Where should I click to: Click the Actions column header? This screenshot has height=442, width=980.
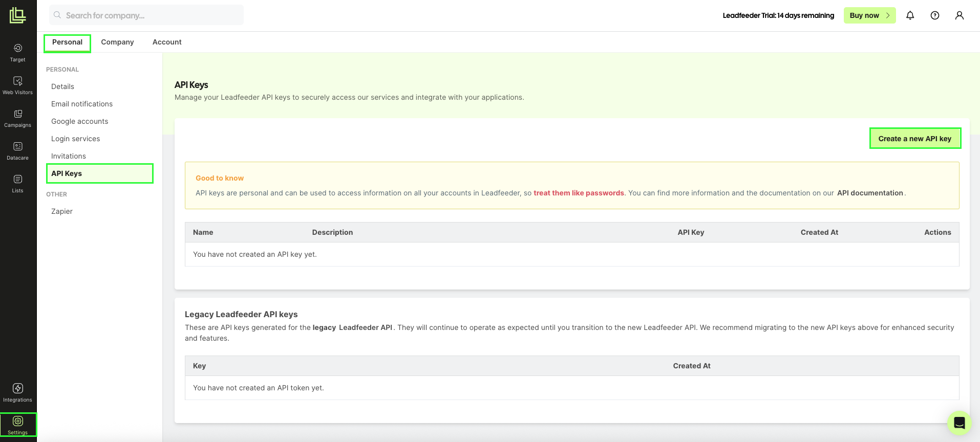(938, 232)
